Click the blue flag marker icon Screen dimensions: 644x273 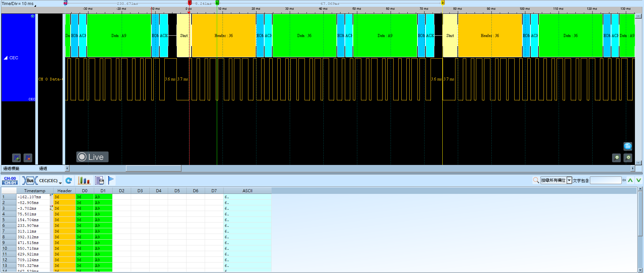tap(111, 180)
